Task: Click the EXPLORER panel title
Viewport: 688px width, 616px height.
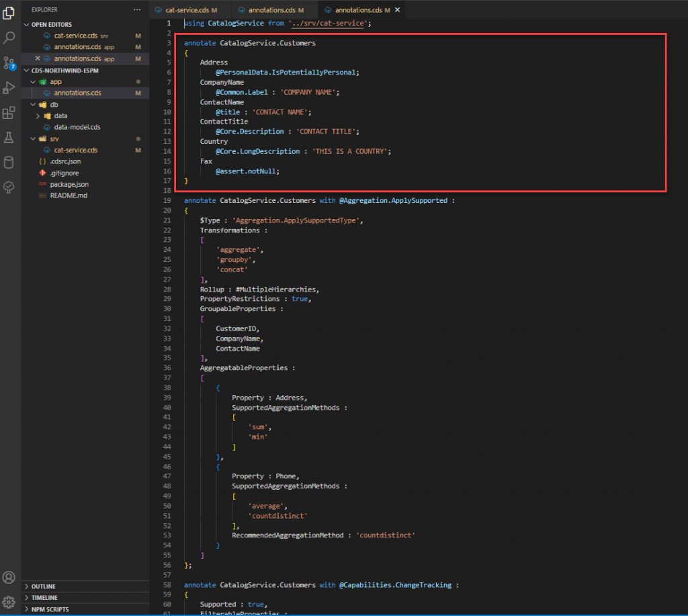Action: point(44,9)
